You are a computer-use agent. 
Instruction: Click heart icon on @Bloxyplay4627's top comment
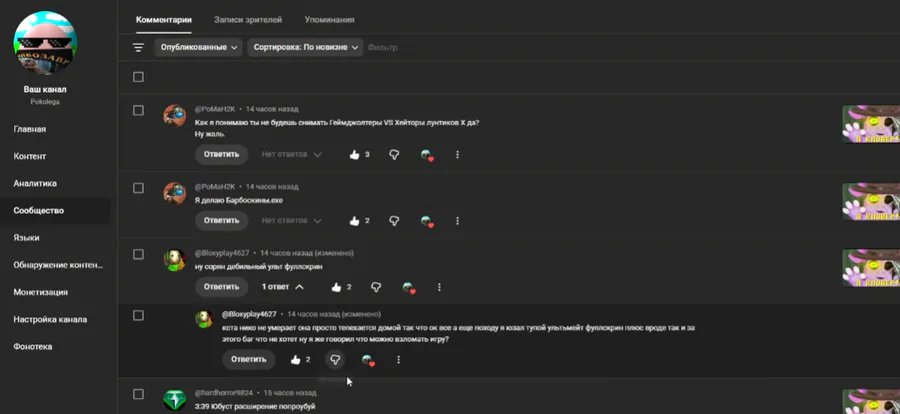coord(409,287)
